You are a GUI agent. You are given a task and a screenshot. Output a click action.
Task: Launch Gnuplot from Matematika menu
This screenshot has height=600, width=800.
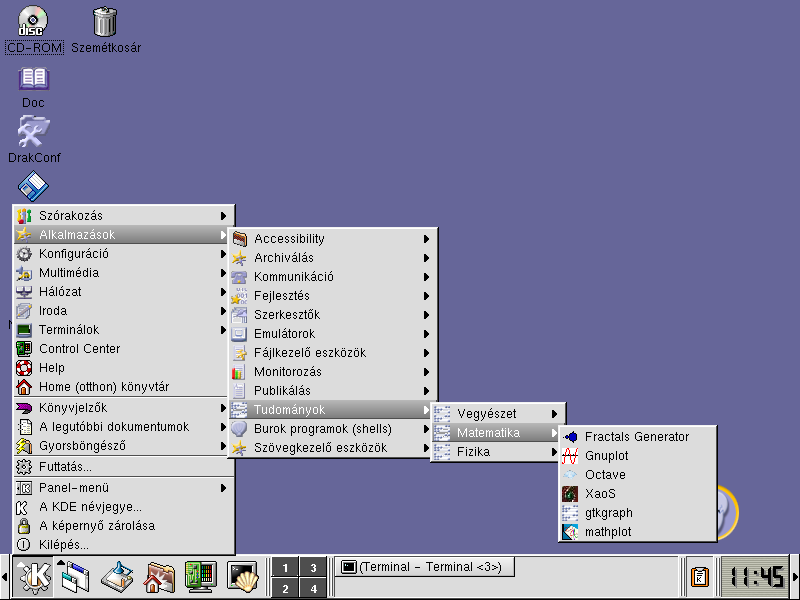[x=637, y=456]
